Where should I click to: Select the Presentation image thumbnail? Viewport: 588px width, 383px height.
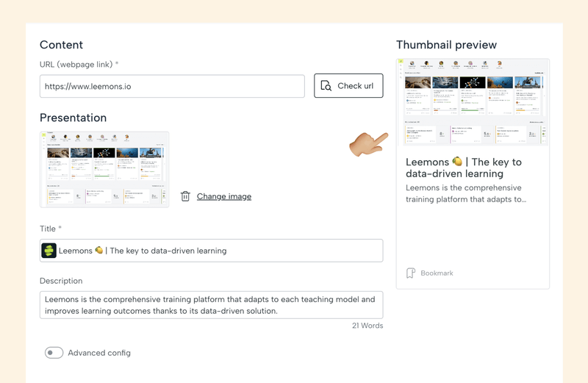click(104, 169)
